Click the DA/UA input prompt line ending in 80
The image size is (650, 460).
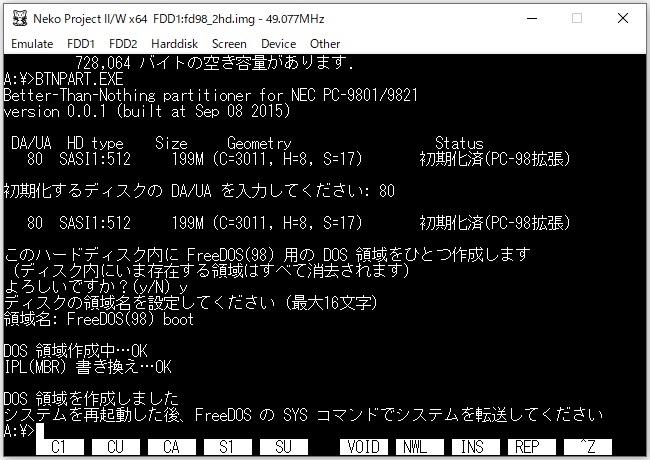(x=199, y=191)
